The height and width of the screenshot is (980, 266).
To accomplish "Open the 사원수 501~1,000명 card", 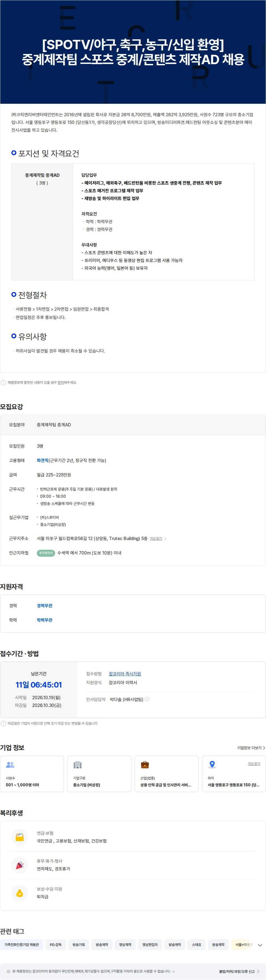I will (32, 774).
